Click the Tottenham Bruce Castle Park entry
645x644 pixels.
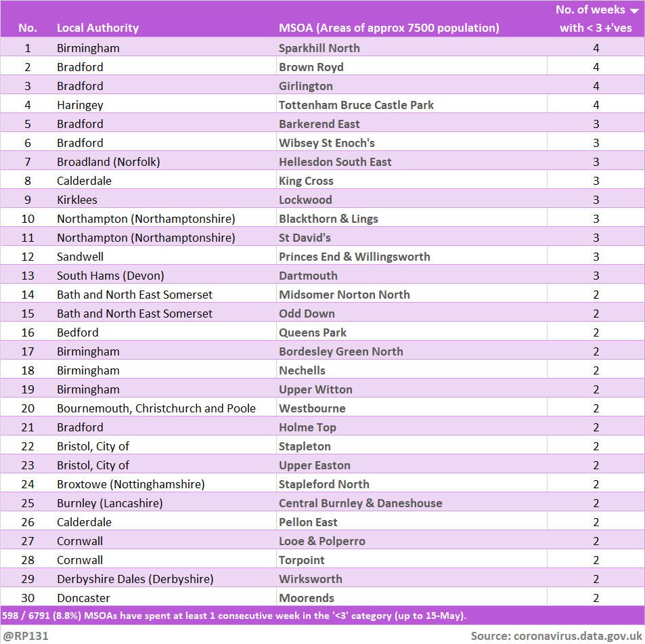(x=356, y=105)
